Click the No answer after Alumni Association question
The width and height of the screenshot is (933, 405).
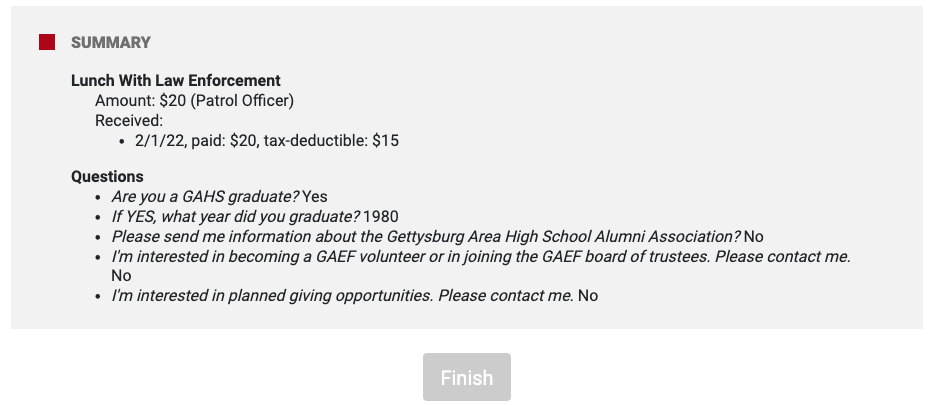[x=753, y=237]
